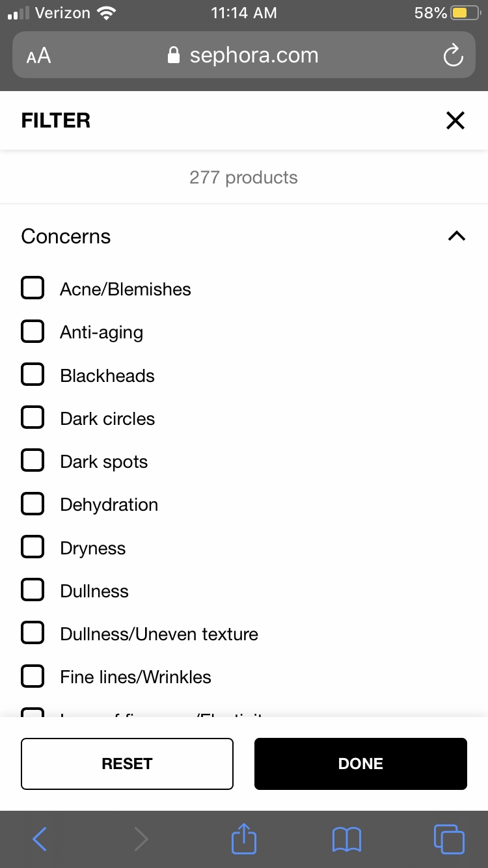
Task: Tap the sephora.com address bar
Action: pos(254,56)
